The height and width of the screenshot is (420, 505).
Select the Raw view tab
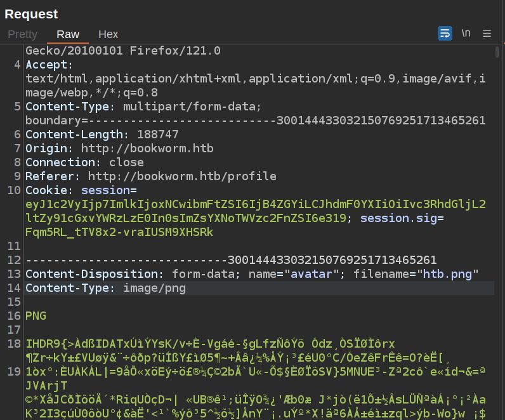tap(68, 34)
